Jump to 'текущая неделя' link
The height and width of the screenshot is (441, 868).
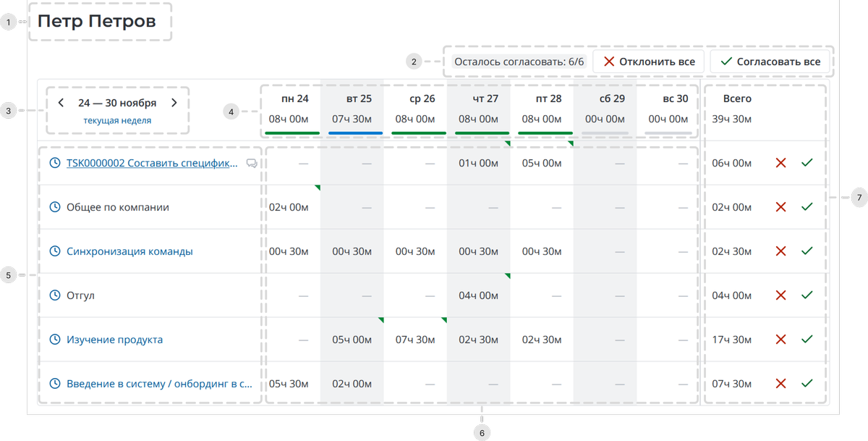[x=117, y=121]
